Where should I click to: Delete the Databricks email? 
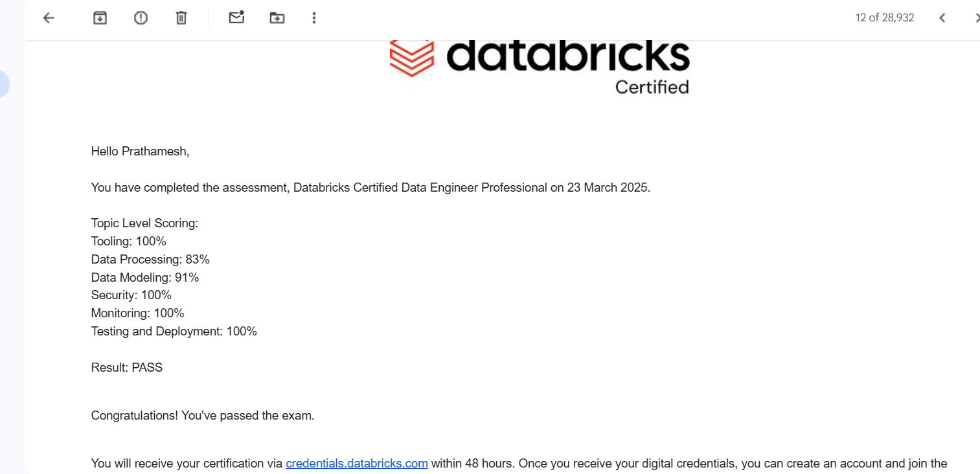click(x=181, y=17)
